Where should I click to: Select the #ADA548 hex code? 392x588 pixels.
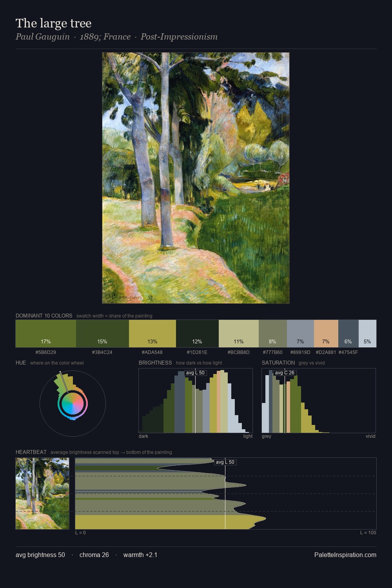152,352
